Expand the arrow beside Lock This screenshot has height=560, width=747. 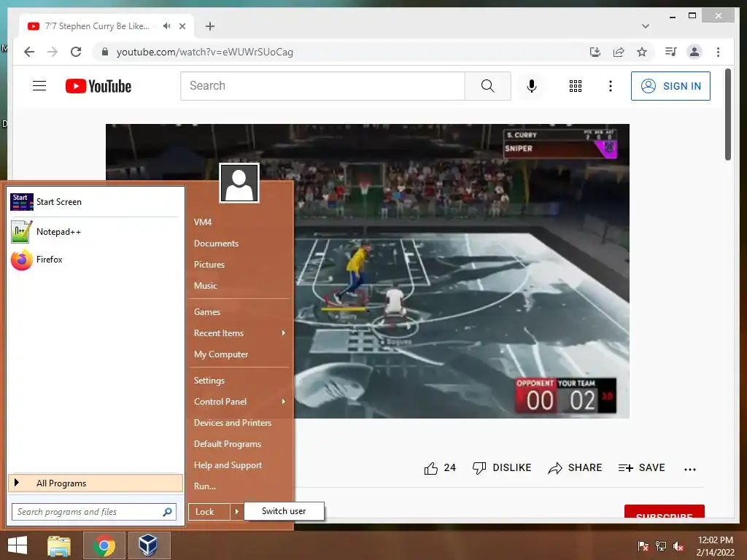pyautogui.click(x=237, y=512)
